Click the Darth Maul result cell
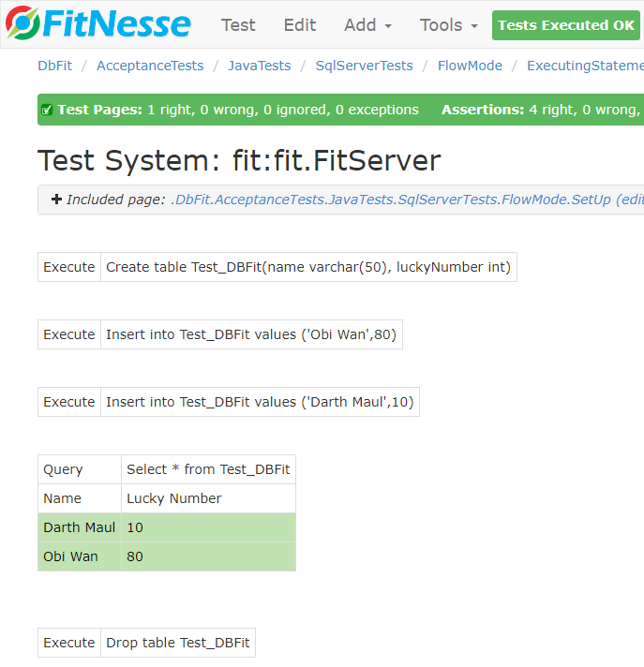This screenshot has height=667, width=644. pos(79,527)
